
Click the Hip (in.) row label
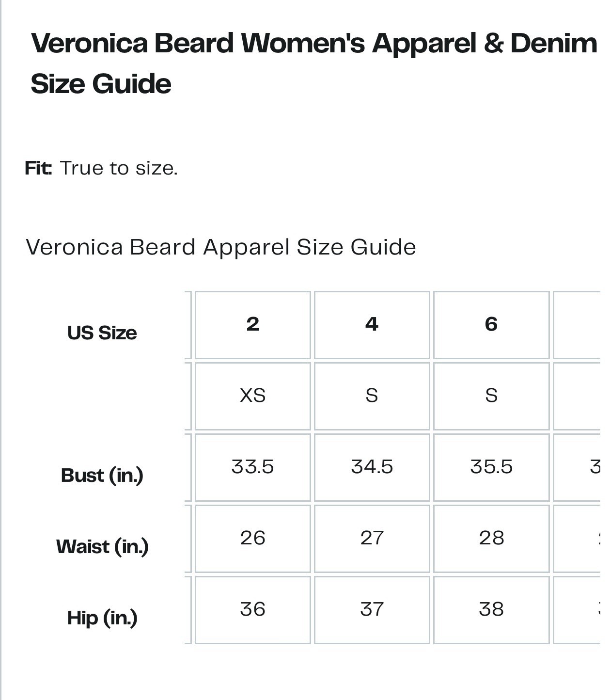coord(102,618)
